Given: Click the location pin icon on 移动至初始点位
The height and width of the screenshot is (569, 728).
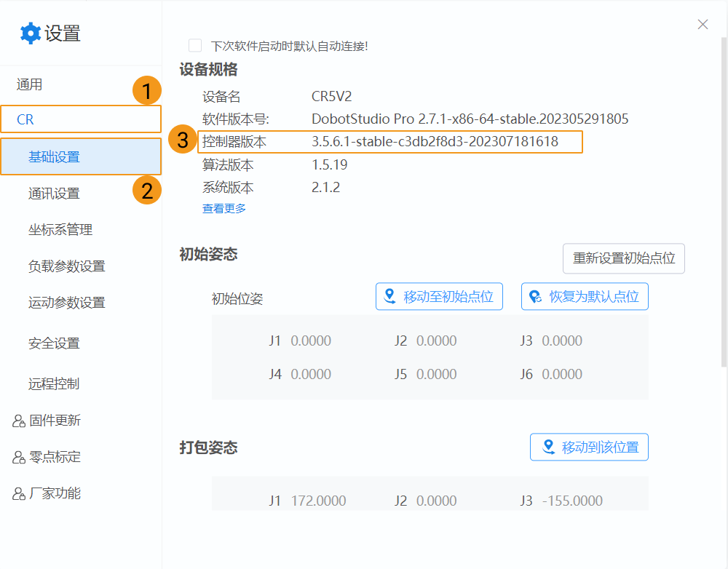Looking at the screenshot, I should [388, 296].
